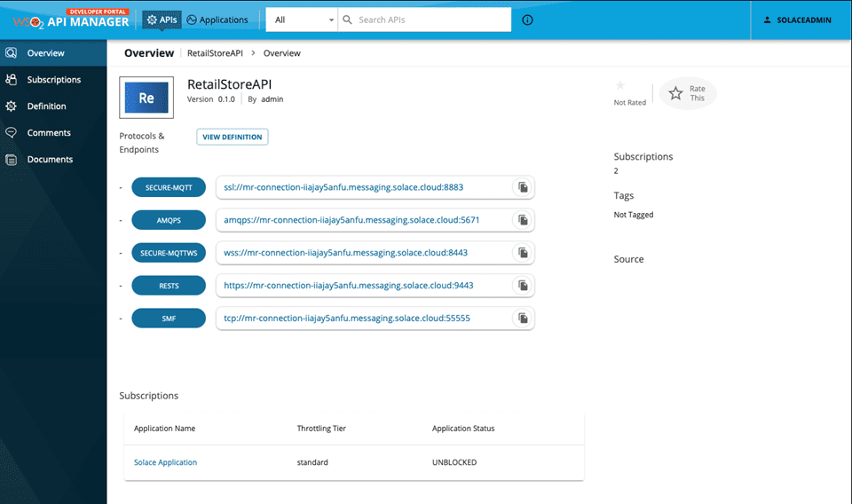Copy the wss:// port 8443 endpoint URL
Screen dimensions: 852x504
(x=523, y=253)
